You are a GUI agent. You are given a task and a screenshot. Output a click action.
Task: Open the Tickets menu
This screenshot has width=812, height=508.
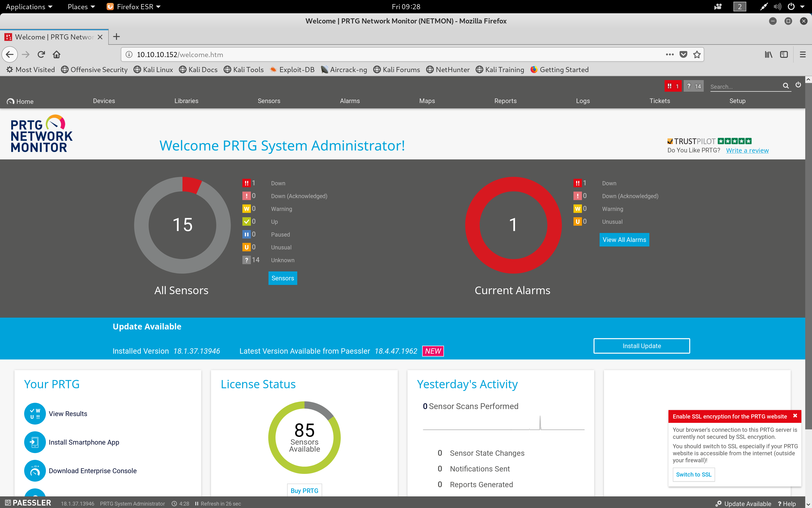pyautogui.click(x=660, y=101)
